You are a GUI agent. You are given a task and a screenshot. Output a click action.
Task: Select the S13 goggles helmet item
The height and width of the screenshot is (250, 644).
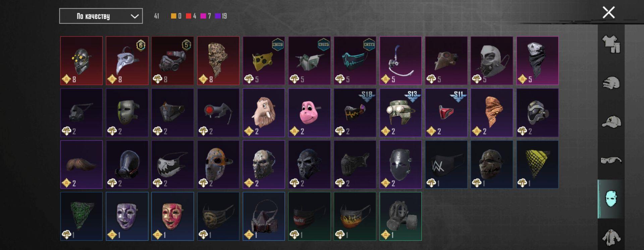pyautogui.click(x=400, y=113)
